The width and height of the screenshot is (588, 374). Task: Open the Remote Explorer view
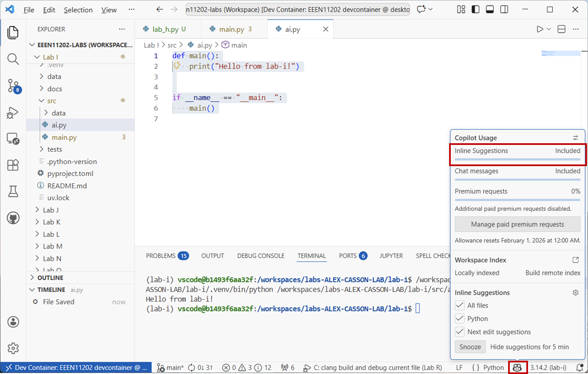[x=13, y=139]
